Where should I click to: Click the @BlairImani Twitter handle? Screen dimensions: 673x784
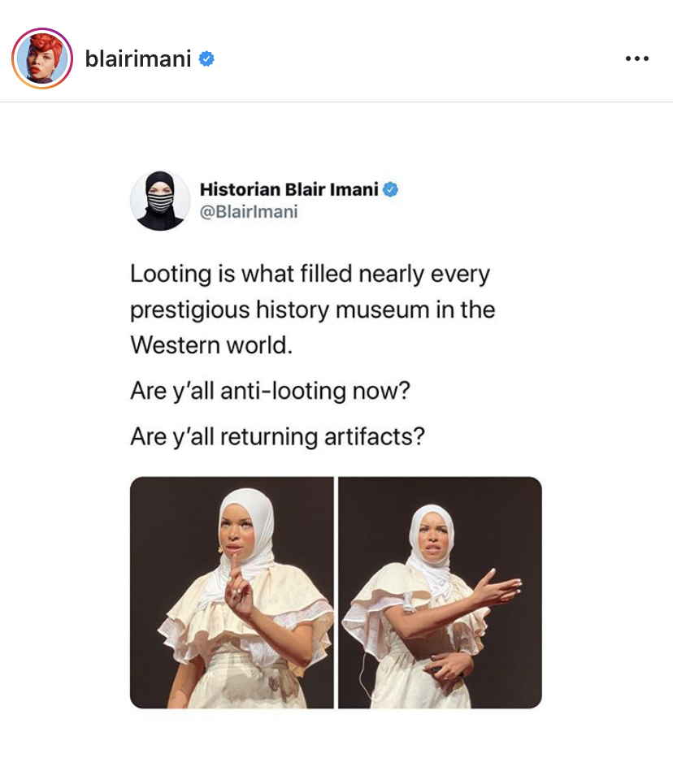(x=249, y=211)
